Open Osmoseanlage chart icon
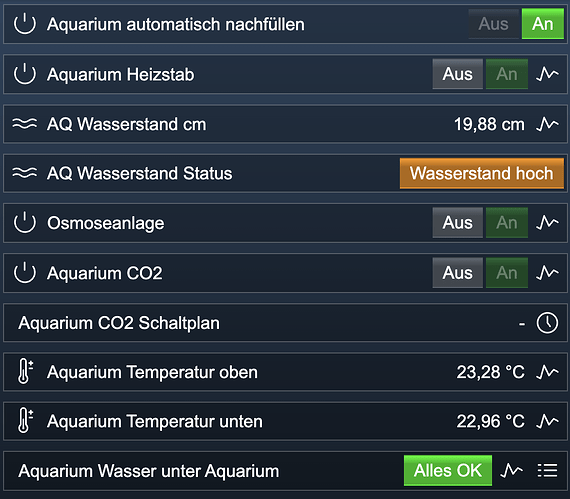The height and width of the screenshot is (499, 570). 547,222
